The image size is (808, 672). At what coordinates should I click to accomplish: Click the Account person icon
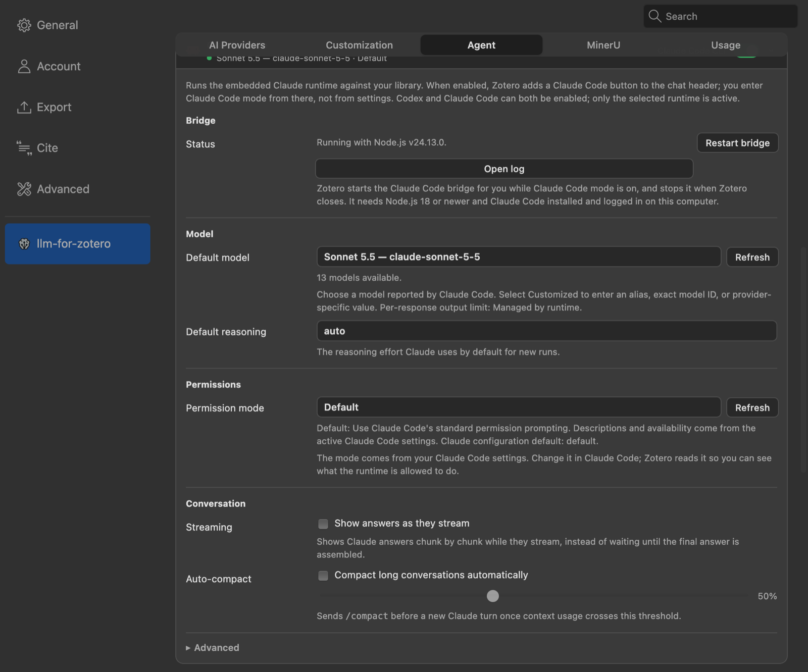[24, 66]
